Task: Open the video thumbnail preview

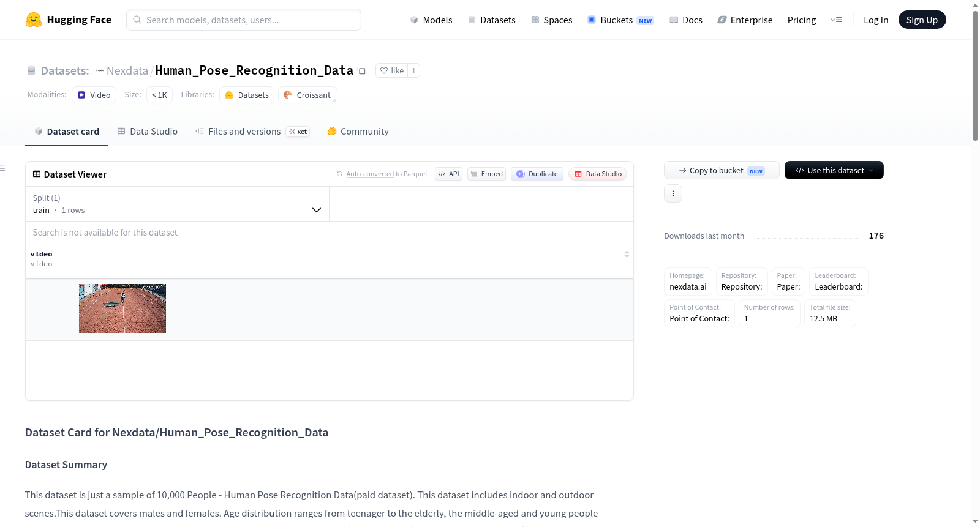Action: pyautogui.click(x=123, y=308)
